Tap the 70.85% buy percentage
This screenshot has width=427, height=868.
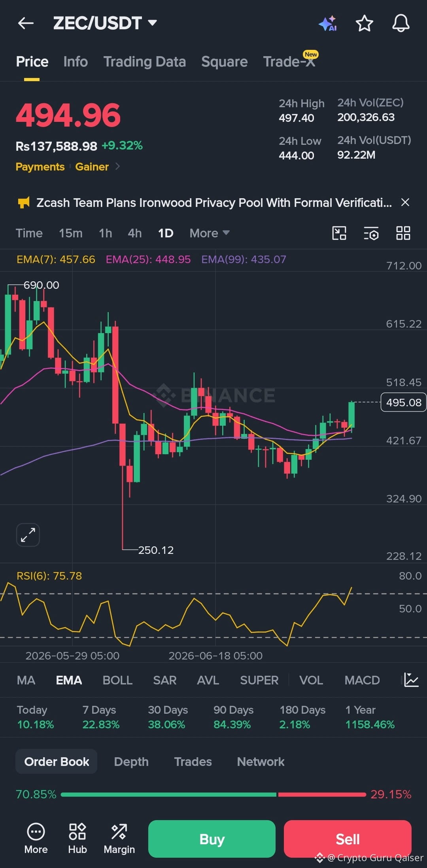click(36, 794)
